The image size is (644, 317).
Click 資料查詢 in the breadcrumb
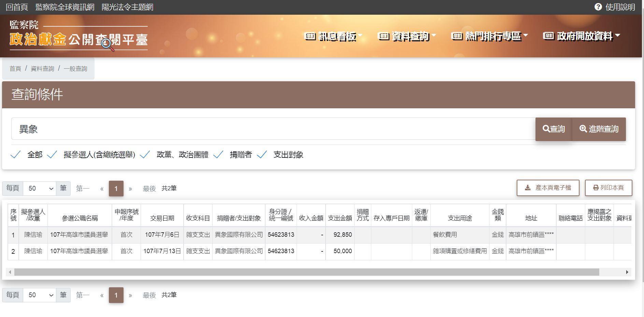point(42,69)
